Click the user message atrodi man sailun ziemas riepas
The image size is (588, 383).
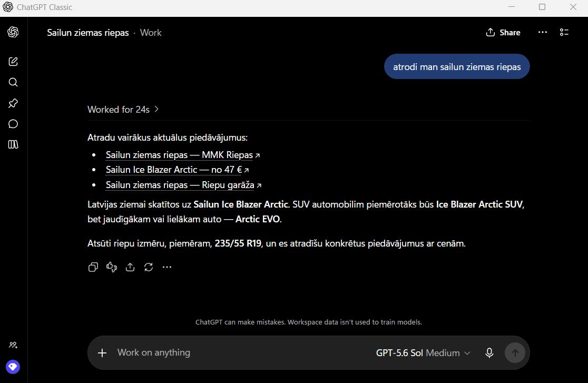pos(457,67)
